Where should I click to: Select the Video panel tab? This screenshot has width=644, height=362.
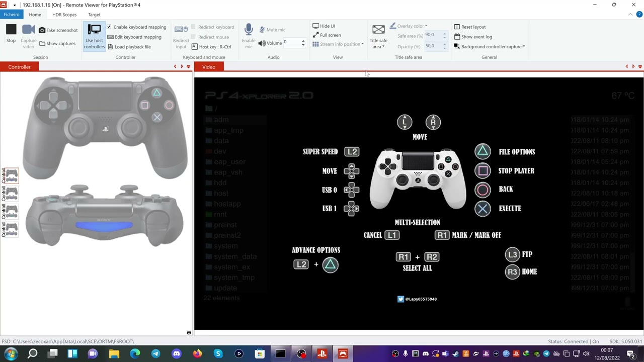[209, 67]
